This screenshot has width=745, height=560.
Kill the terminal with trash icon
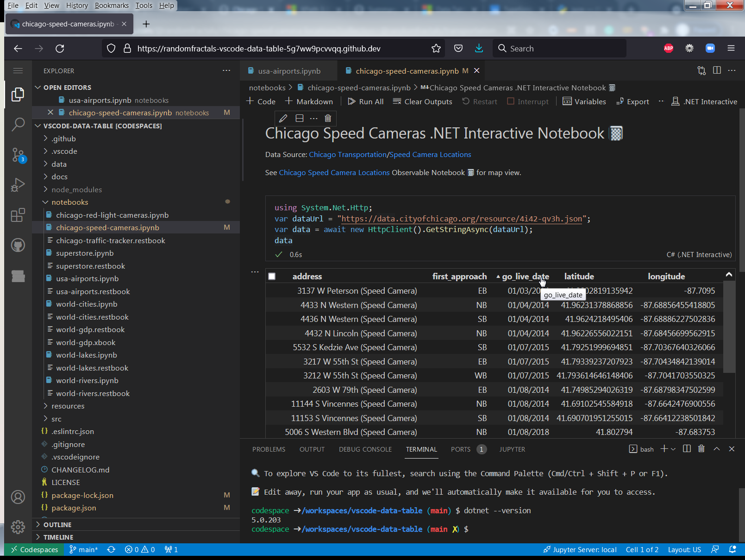click(701, 449)
